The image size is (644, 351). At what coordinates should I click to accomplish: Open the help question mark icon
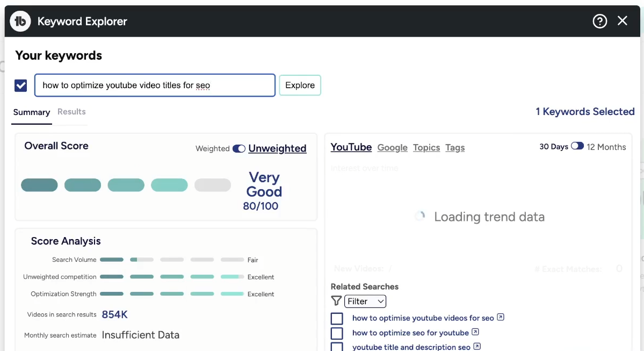coord(599,21)
